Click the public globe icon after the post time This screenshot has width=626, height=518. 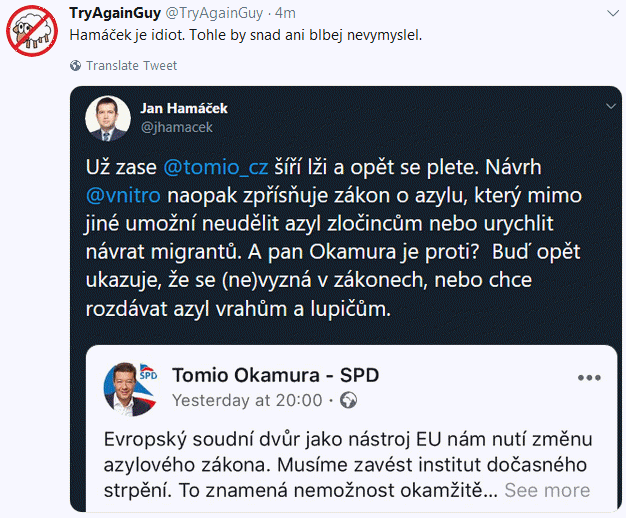click(x=349, y=400)
